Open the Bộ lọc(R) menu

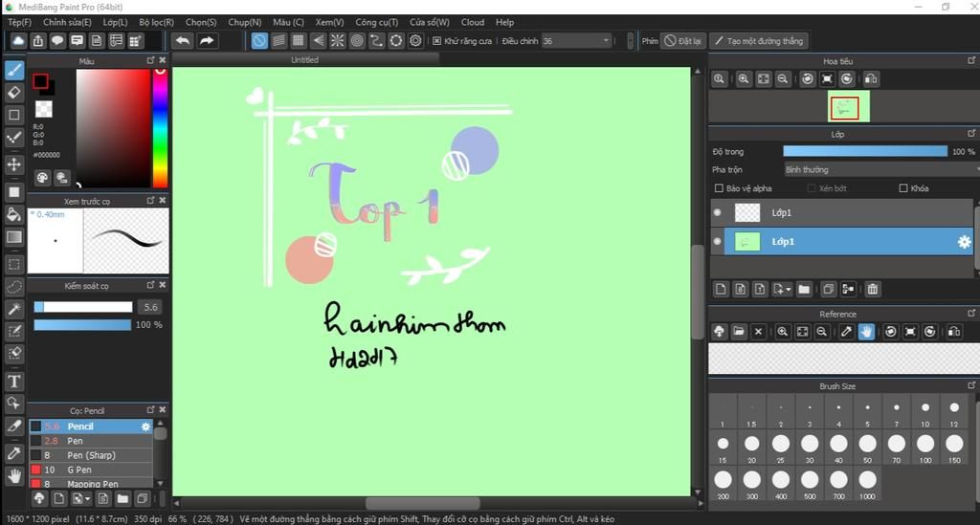pyautogui.click(x=156, y=22)
